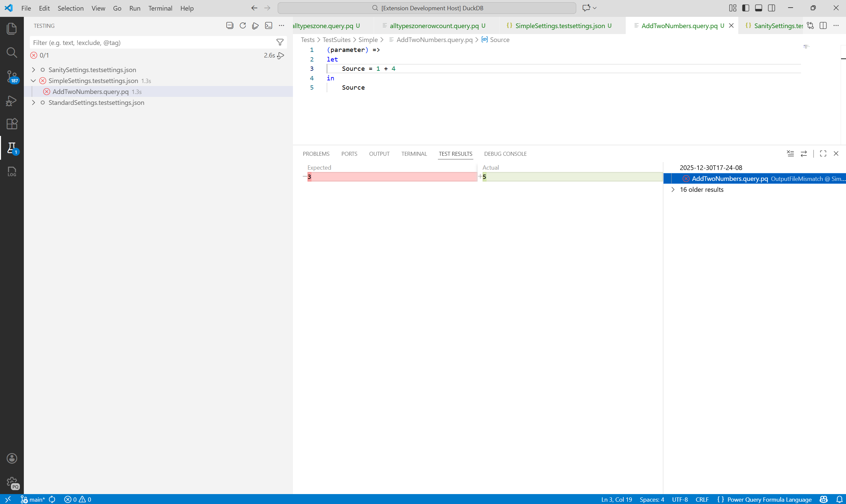The width and height of the screenshot is (846, 504).
Task: Click the test filter funnel icon
Action: coord(280,42)
